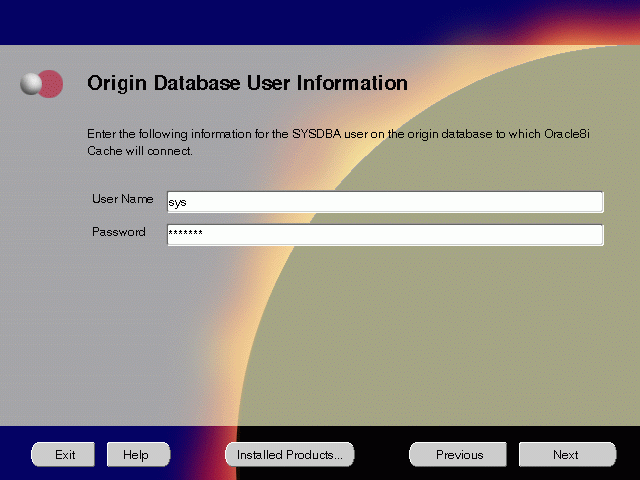Click the Origin Database User Information heading
Image resolution: width=640 pixels, height=480 pixels.
(x=247, y=83)
